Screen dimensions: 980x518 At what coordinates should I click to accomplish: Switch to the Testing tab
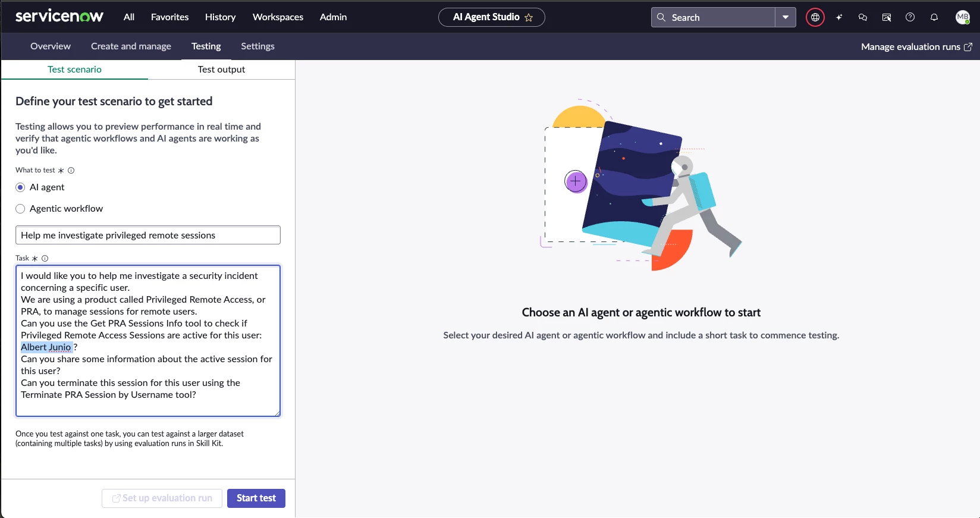point(206,46)
